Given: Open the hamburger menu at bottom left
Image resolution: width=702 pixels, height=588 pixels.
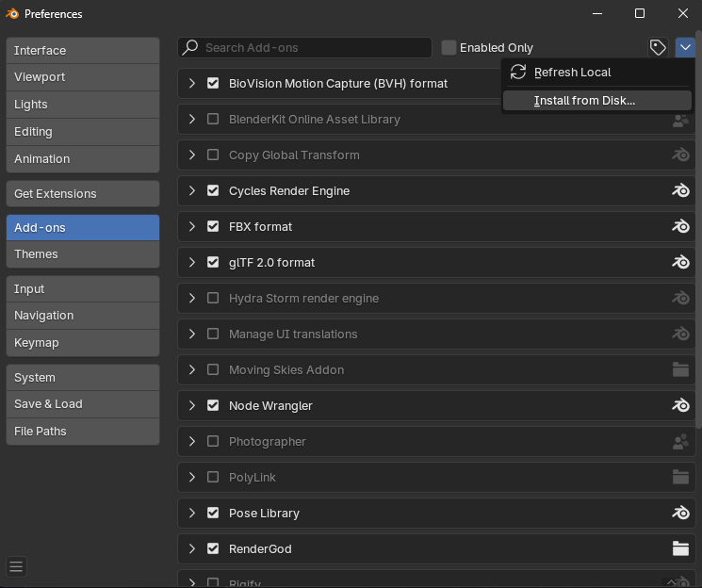Looking at the screenshot, I should (16, 566).
